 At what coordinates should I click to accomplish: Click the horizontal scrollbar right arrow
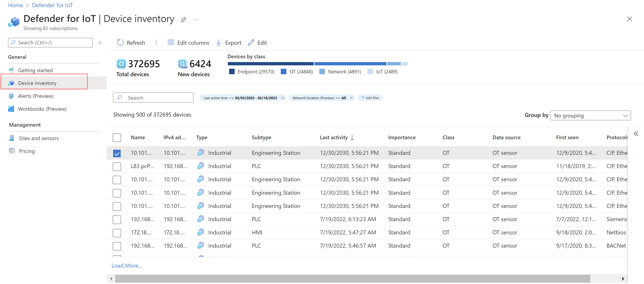[x=623, y=278]
